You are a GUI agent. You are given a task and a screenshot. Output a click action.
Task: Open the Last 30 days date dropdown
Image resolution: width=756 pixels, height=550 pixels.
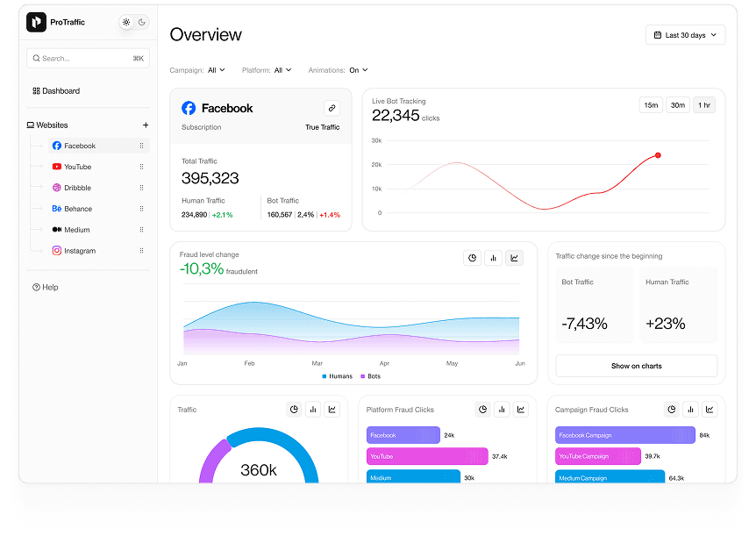pyautogui.click(x=686, y=35)
